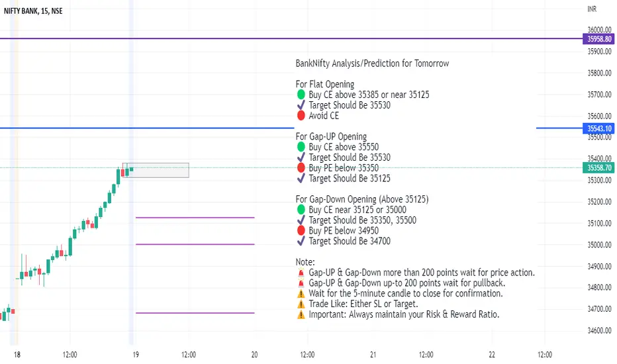Select the short purple line near the 35125 level

tap(195, 217)
